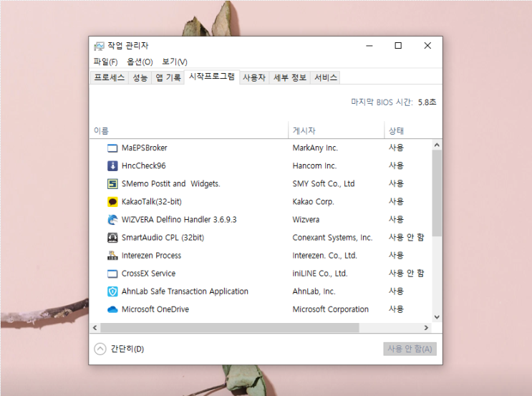Click publisher Hancom Inc.

pos(314,166)
